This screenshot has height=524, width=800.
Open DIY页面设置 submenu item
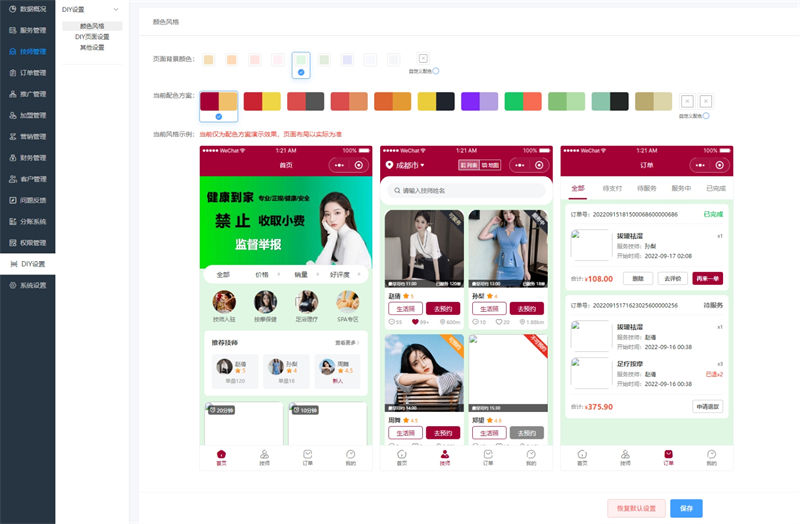(x=92, y=36)
